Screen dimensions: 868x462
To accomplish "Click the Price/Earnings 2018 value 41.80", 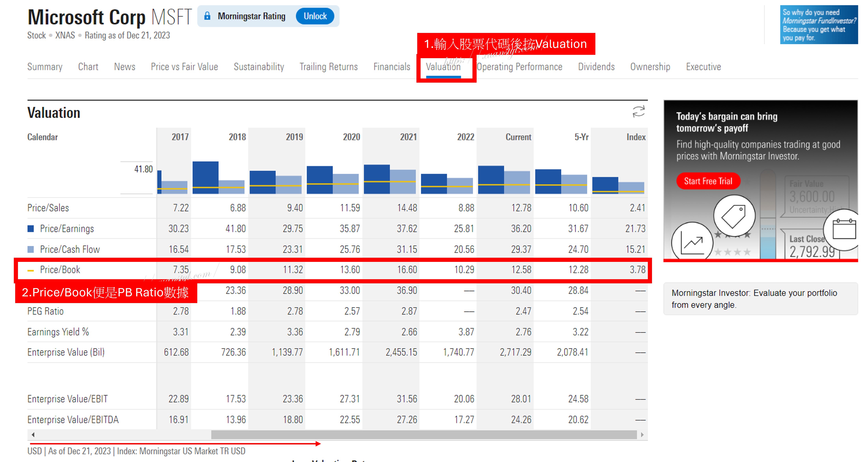I will (x=236, y=229).
